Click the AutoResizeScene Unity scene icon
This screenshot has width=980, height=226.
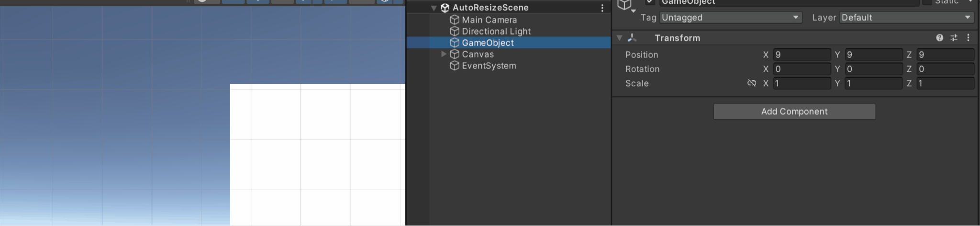coord(445,8)
